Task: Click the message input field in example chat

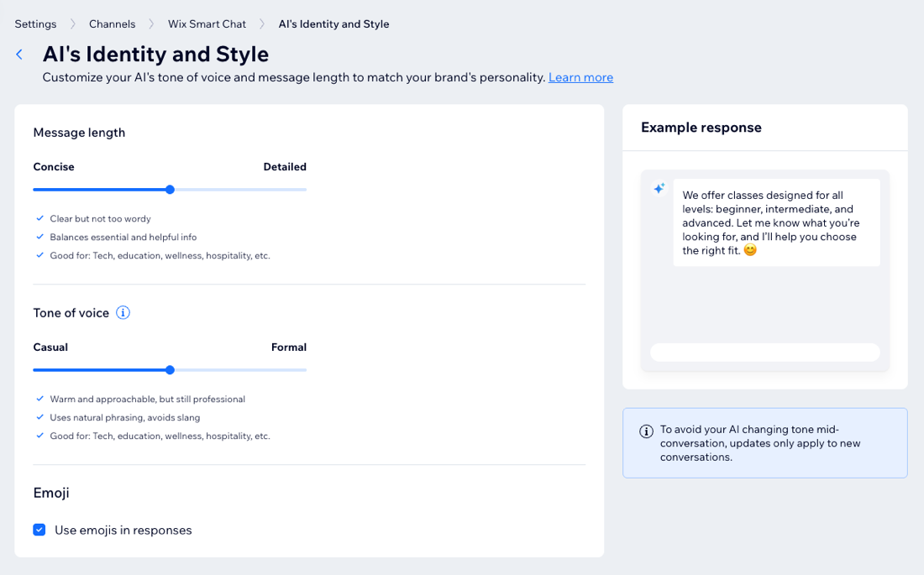Action: [764, 352]
